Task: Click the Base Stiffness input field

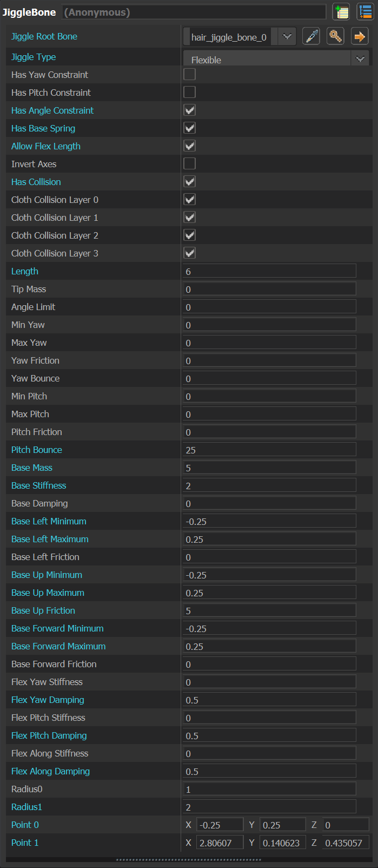Action: point(269,485)
